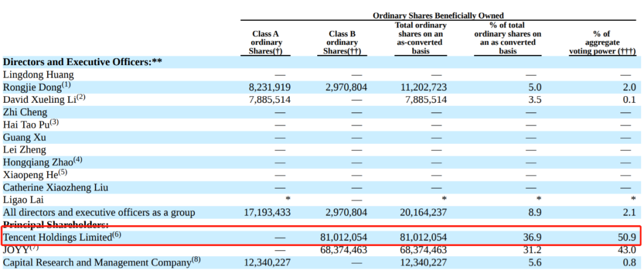Image resolution: width=644 pixels, height=274 pixels.
Task: Select 'Total ordinary shares on an as-converted basis' header
Action: (x=420, y=38)
